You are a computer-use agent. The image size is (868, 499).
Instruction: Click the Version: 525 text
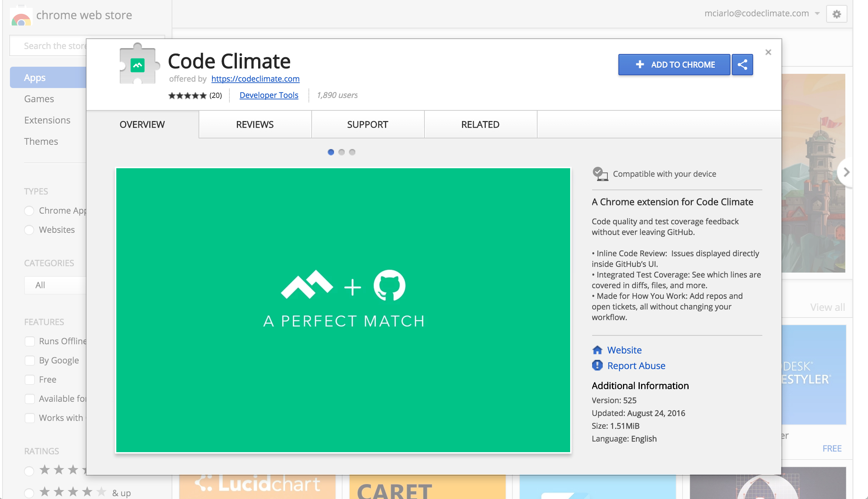coord(614,400)
